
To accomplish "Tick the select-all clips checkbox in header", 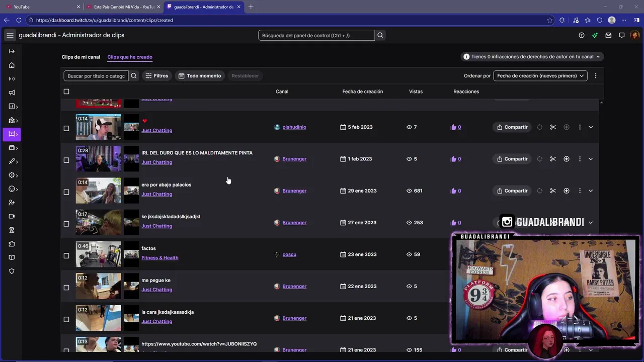I will click(66, 92).
